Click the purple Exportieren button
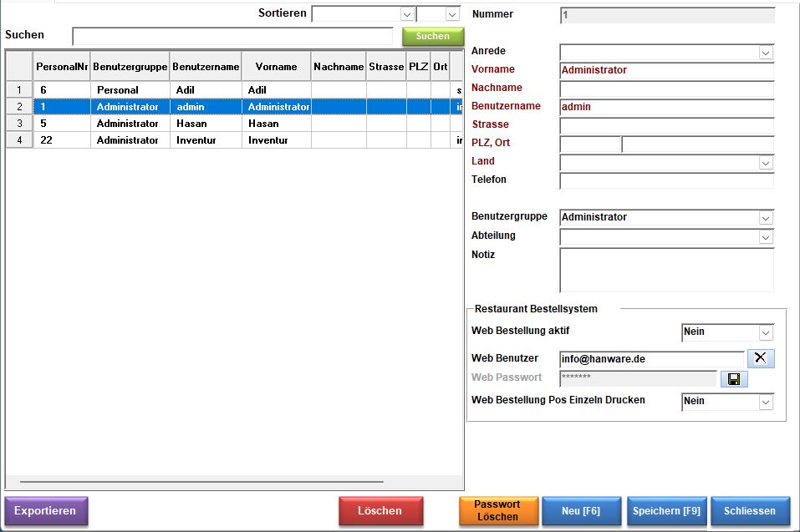Screen dimensions: 800x532 coord(46,511)
